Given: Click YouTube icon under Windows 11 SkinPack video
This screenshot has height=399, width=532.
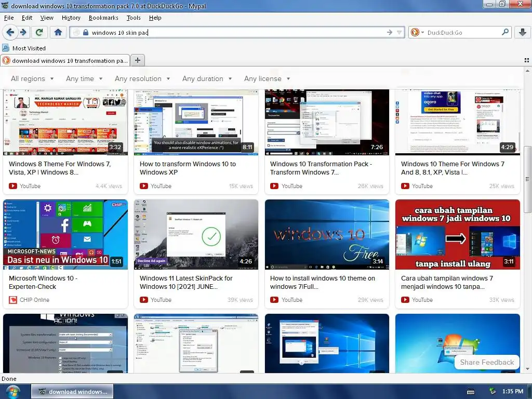Looking at the screenshot, I should pos(144,300).
